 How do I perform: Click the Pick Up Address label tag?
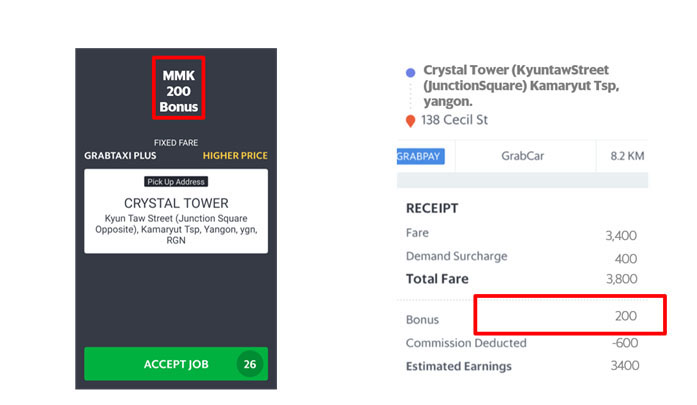click(176, 181)
